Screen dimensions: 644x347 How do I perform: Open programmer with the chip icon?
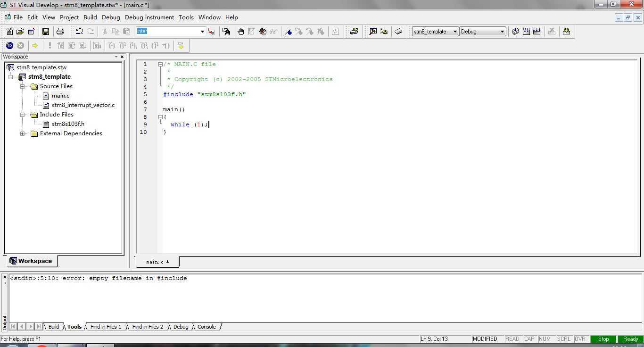coord(398,32)
